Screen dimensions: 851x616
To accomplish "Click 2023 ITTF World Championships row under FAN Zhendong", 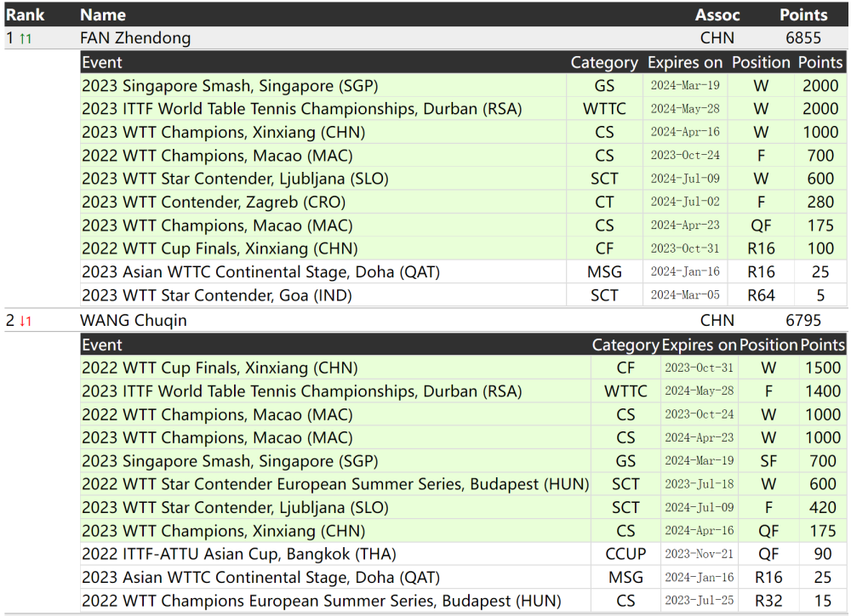I will coord(463,109).
